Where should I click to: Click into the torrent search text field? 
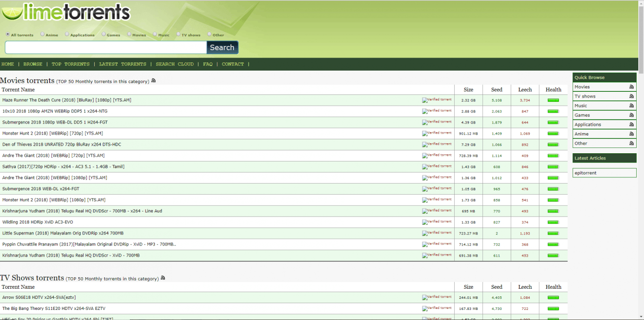(x=106, y=48)
